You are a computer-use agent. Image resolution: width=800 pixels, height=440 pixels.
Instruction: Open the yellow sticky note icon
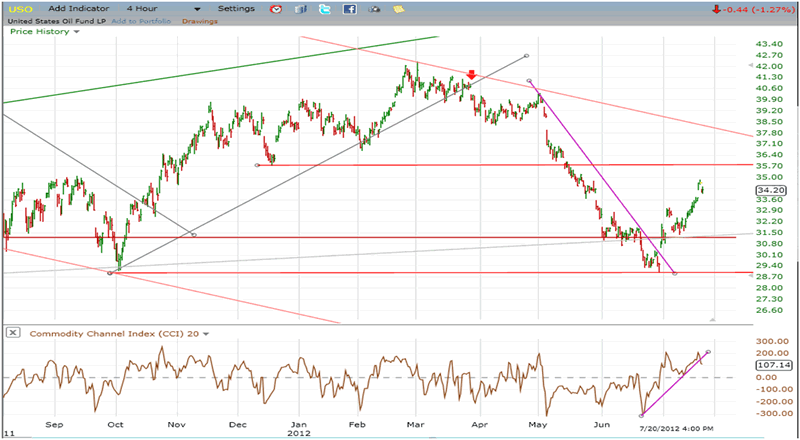(x=399, y=9)
